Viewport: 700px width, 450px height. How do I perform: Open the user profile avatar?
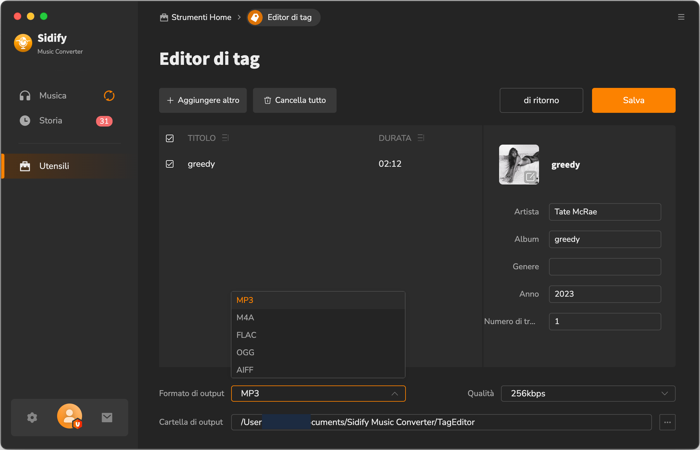pos(70,416)
